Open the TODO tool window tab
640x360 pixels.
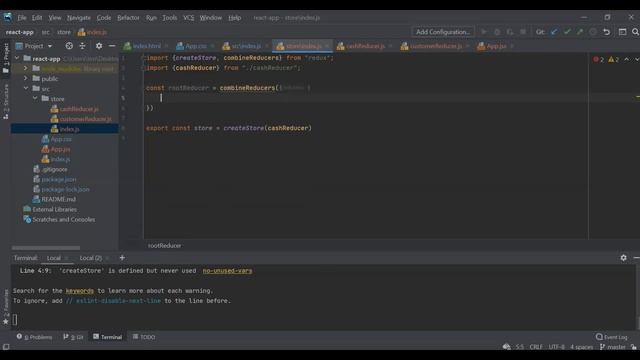click(x=144, y=337)
